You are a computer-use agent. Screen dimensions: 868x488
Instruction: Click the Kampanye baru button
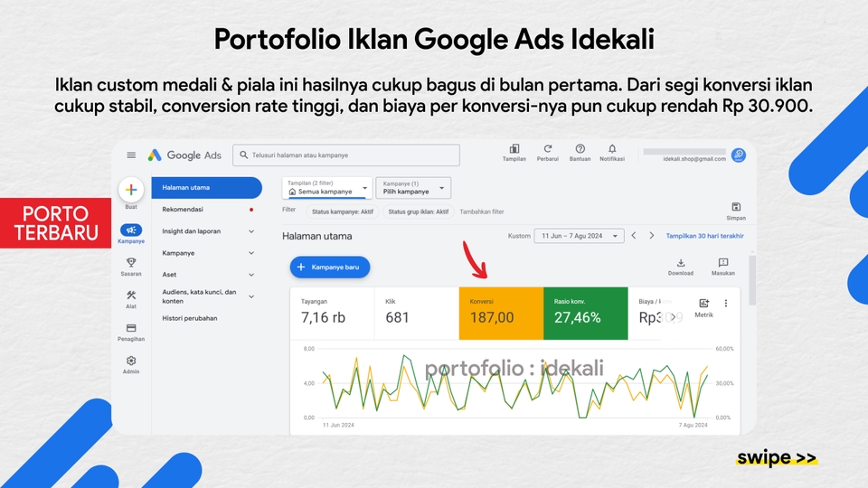click(x=330, y=267)
